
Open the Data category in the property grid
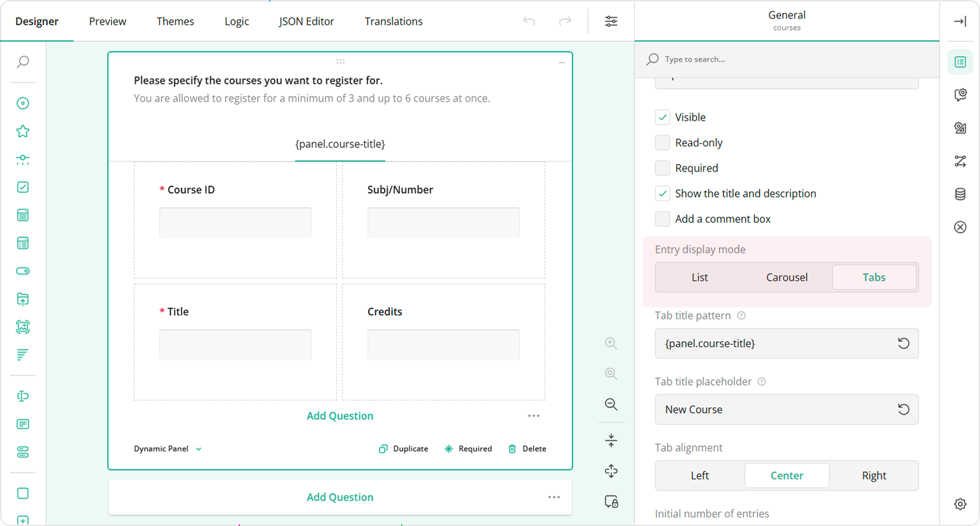click(x=960, y=194)
